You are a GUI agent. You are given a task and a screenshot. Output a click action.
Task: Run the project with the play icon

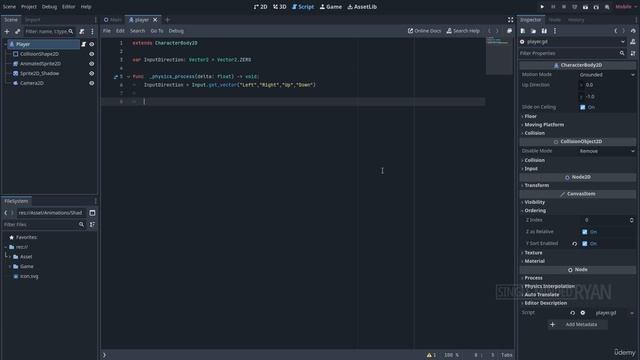pos(542,7)
